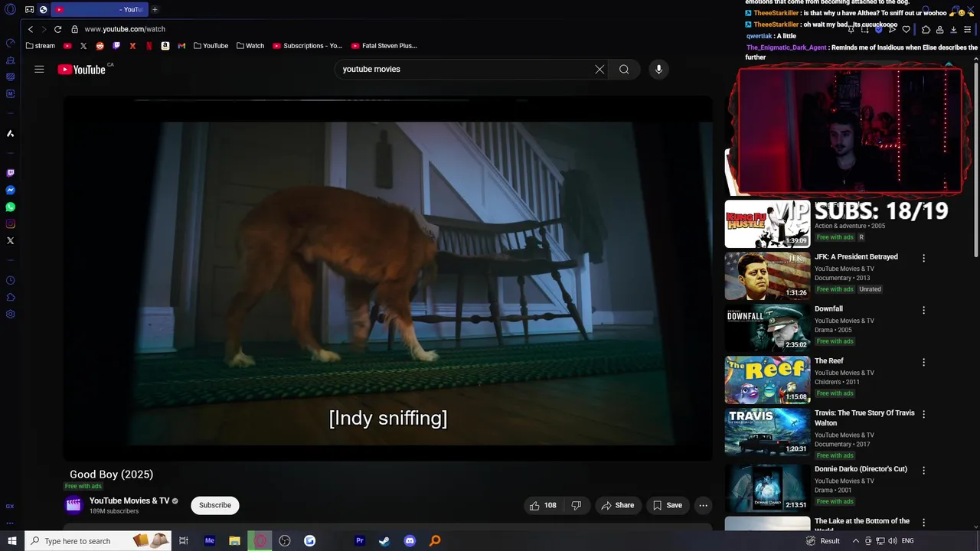Open the YouTube guide hamburger menu

tap(39, 69)
